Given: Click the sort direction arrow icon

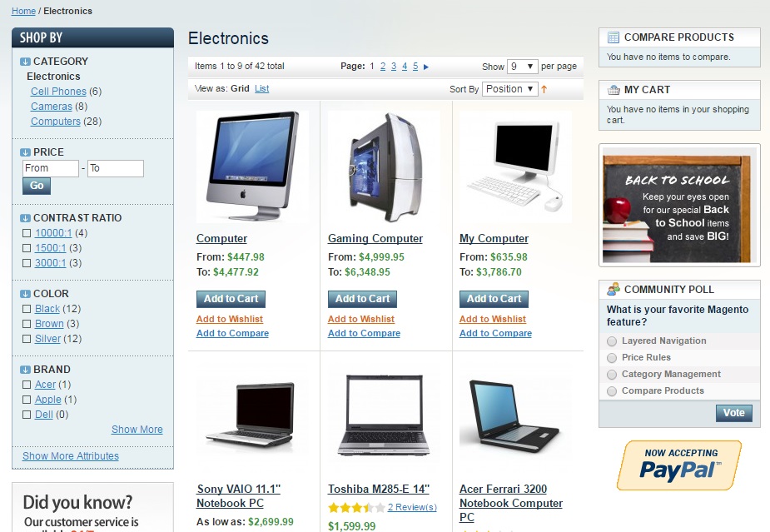Looking at the screenshot, I should tap(544, 89).
